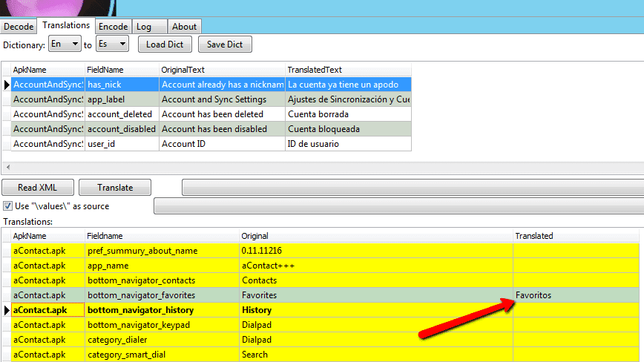
Task: Select the bottom_navigator_keypad cell
Action: click(x=162, y=325)
